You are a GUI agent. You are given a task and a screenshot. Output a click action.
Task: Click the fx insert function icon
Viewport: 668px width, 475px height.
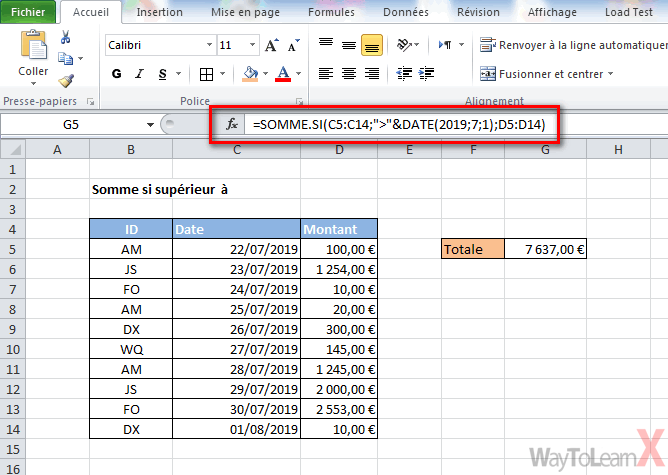coord(232,124)
